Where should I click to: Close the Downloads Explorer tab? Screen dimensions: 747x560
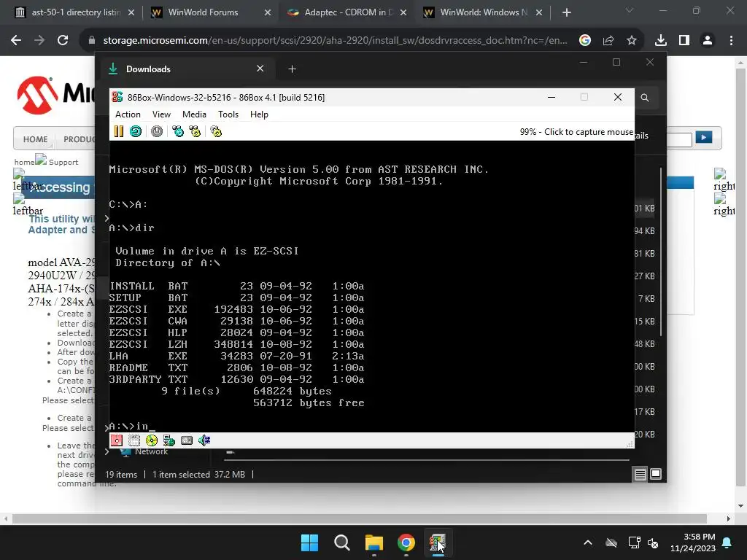coord(260,69)
